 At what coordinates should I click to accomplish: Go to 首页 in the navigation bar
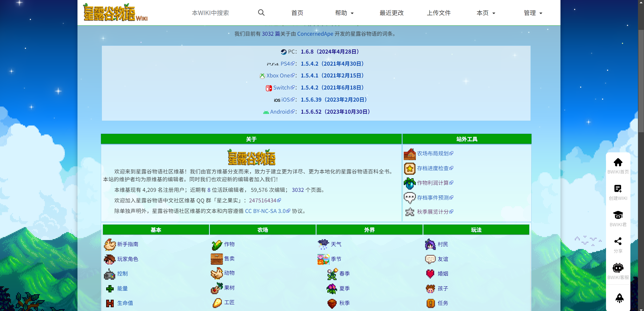(297, 13)
